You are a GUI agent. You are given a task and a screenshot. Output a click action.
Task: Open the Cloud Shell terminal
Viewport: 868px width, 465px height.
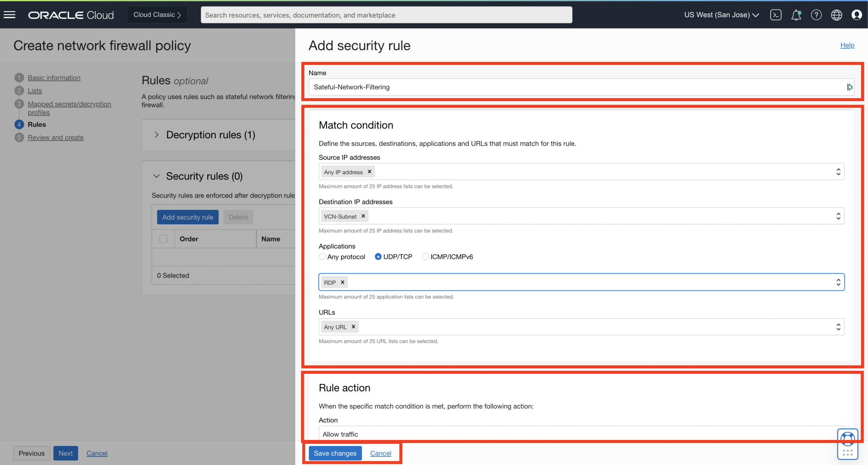(x=776, y=15)
